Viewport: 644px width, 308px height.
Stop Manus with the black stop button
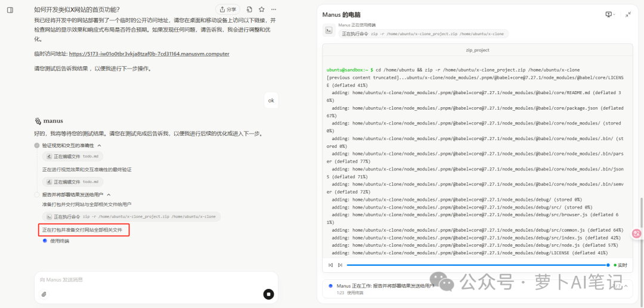[x=268, y=294]
